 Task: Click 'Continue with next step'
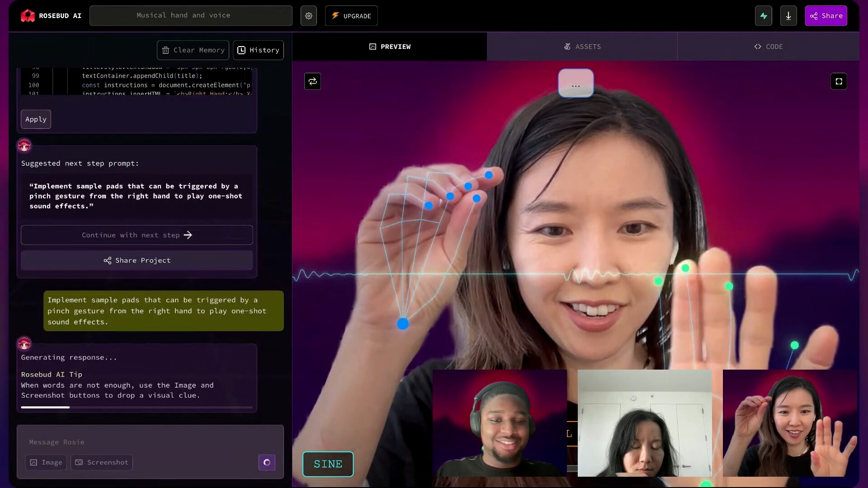click(x=137, y=235)
